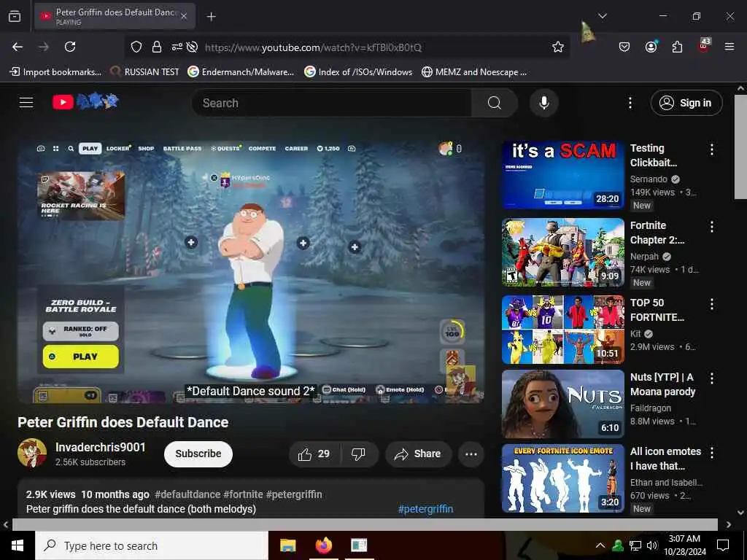Open more actions ellipsis under video
This screenshot has height=560, width=747.
tap(471, 454)
